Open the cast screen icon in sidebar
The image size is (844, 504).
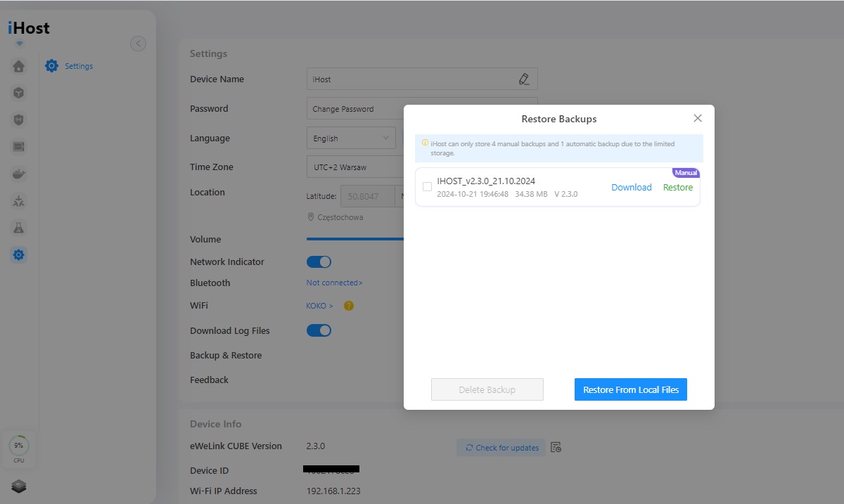coord(19,147)
